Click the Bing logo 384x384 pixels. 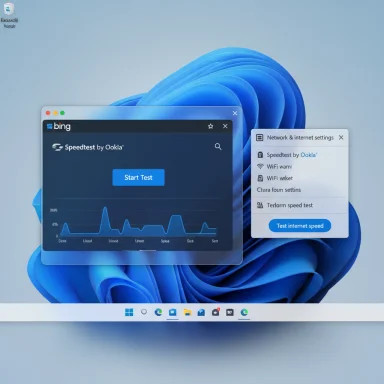tap(59, 126)
